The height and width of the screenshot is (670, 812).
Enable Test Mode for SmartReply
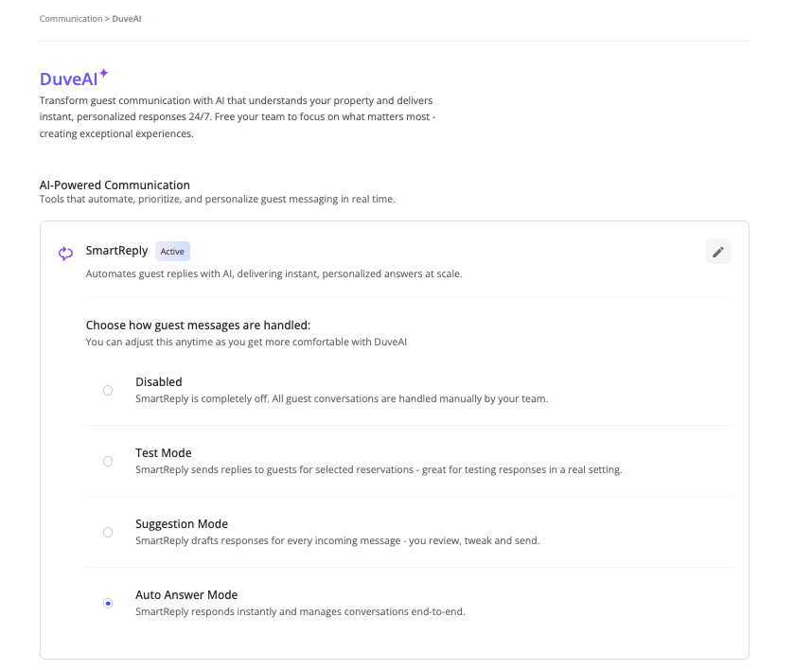click(x=108, y=461)
